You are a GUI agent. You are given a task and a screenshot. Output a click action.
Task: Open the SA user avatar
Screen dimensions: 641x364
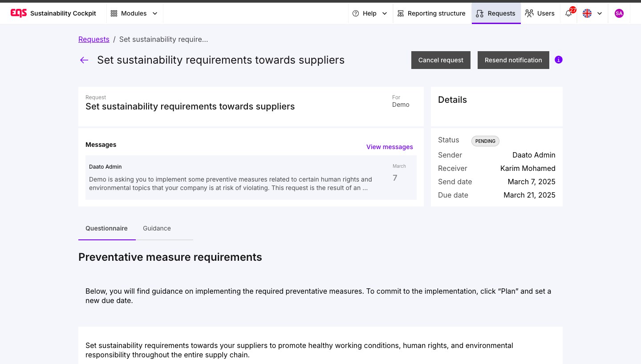point(619,13)
